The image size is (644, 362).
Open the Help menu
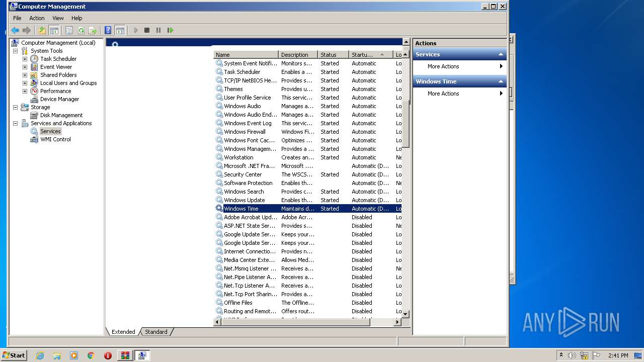[x=76, y=18]
